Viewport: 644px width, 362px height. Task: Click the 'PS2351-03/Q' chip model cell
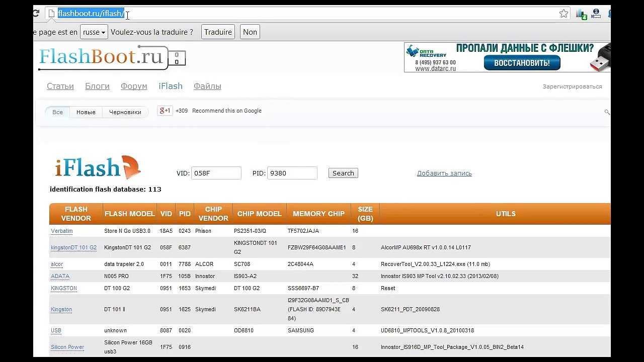pyautogui.click(x=250, y=231)
